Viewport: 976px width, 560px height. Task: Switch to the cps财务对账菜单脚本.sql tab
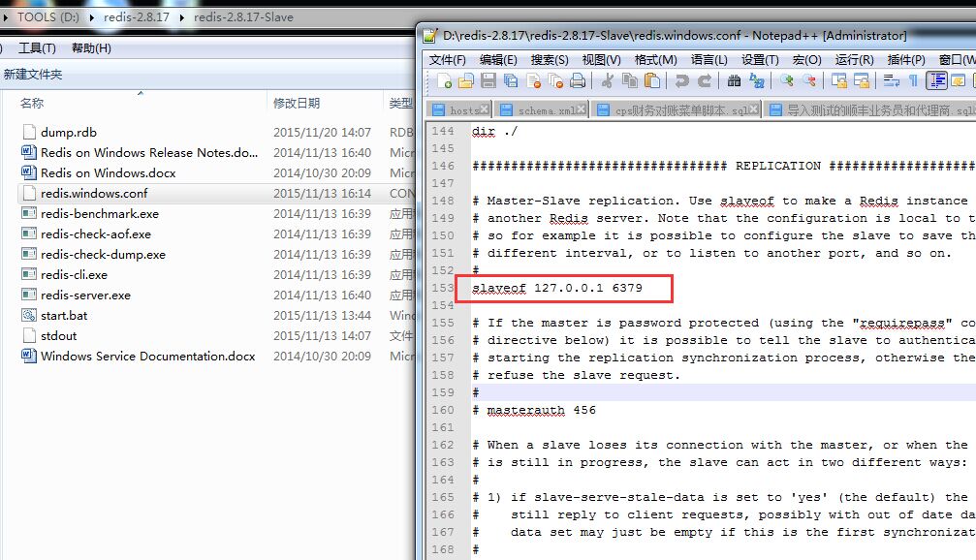677,110
